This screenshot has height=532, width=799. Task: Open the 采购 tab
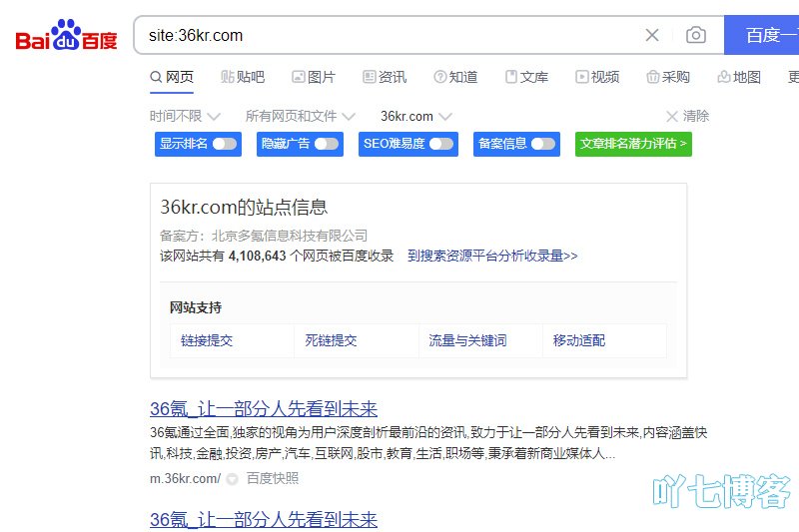668,77
